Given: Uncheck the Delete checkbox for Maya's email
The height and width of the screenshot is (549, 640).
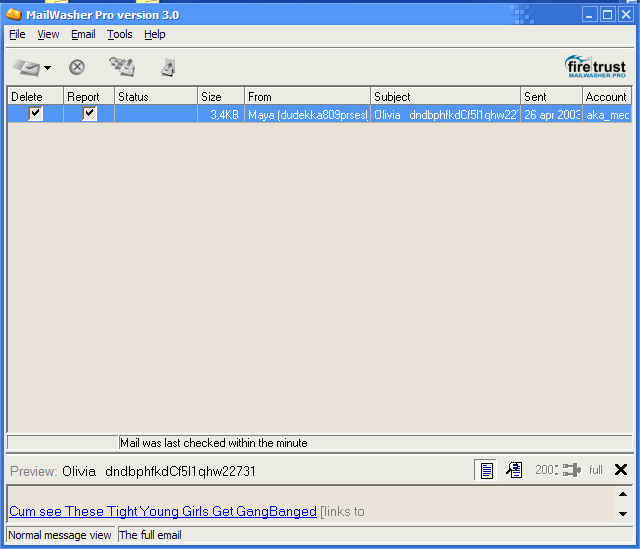Looking at the screenshot, I should (x=35, y=113).
